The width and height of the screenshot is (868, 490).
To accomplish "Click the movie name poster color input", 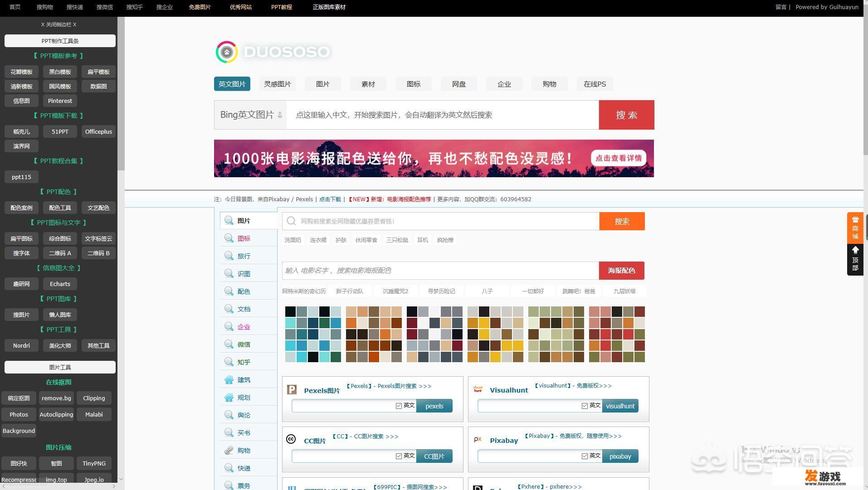I will tap(440, 271).
